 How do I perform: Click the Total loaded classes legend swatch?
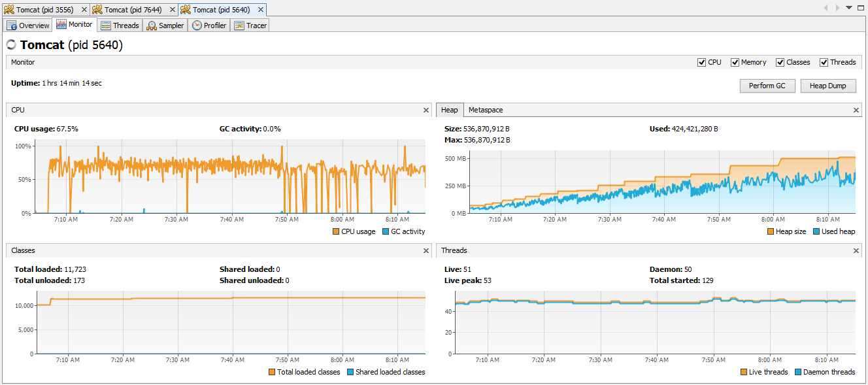272,372
